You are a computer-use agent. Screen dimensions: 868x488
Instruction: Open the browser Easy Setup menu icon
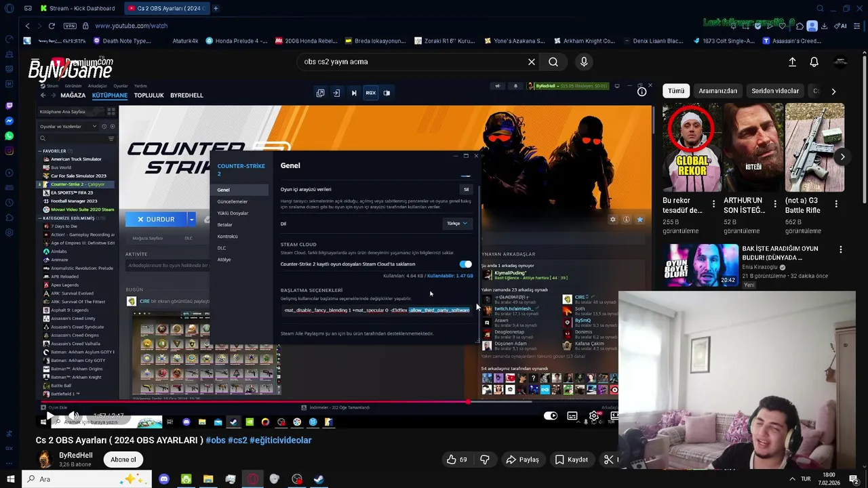pyautogui.click(x=857, y=26)
